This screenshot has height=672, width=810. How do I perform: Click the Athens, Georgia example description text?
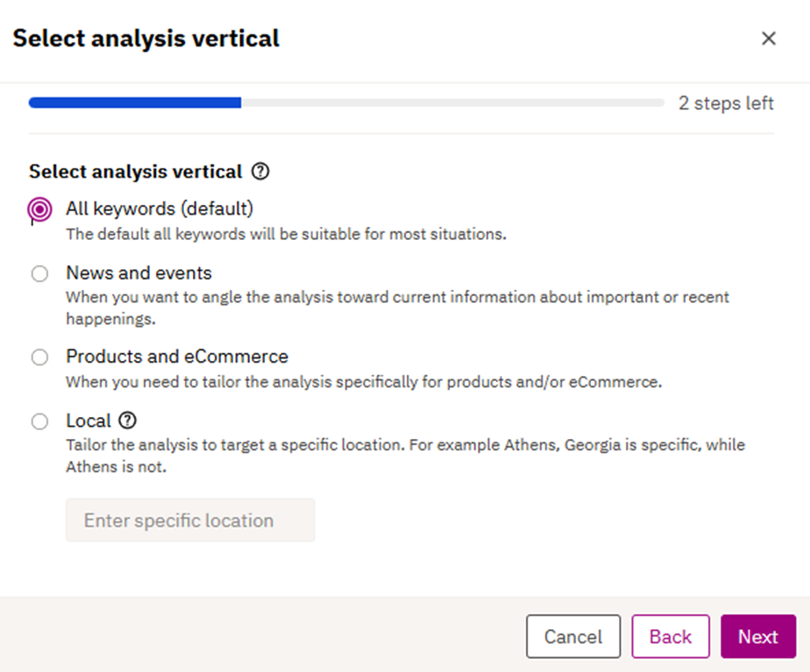click(x=405, y=455)
